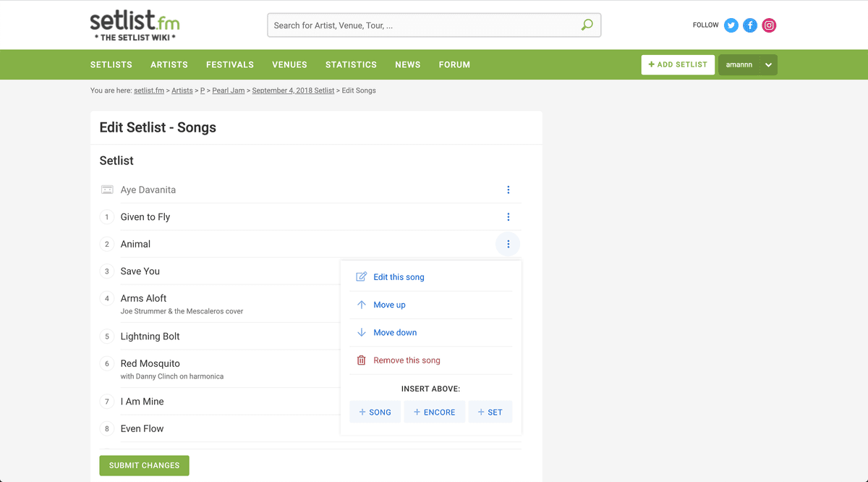
Task: Select song 1 Given to Fly
Action: tap(145, 217)
